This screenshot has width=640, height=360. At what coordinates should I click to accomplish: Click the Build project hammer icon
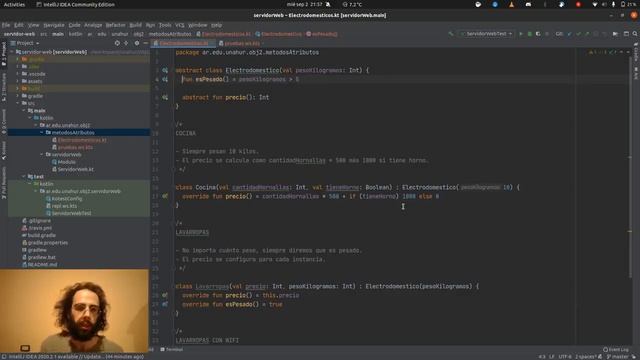click(451, 34)
